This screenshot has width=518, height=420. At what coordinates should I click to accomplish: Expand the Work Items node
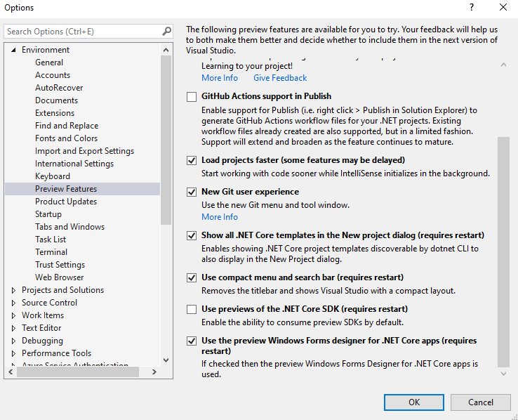pyautogui.click(x=13, y=315)
